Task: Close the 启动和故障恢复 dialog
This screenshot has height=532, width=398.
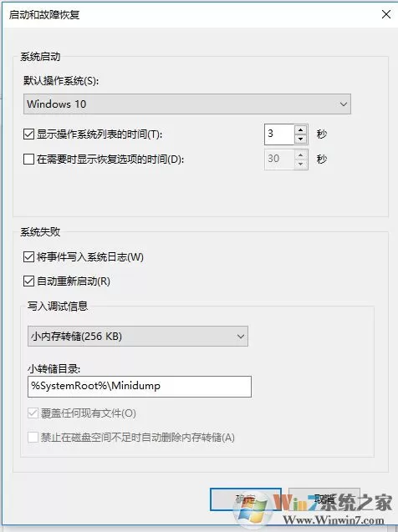Action: tap(386, 14)
